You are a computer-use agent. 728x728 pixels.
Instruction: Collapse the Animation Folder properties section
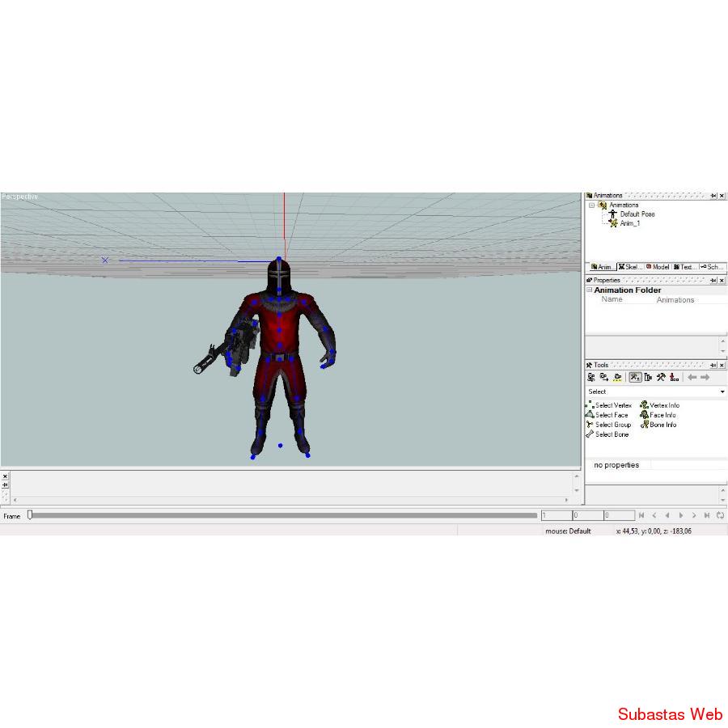click(589, 290)
